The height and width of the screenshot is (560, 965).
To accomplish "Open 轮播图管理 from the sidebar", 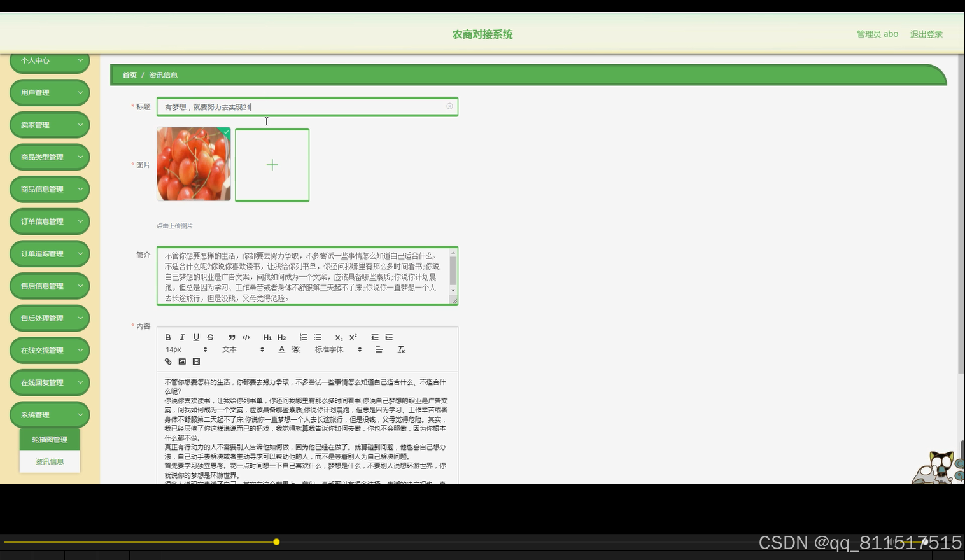I will (49, 438).
